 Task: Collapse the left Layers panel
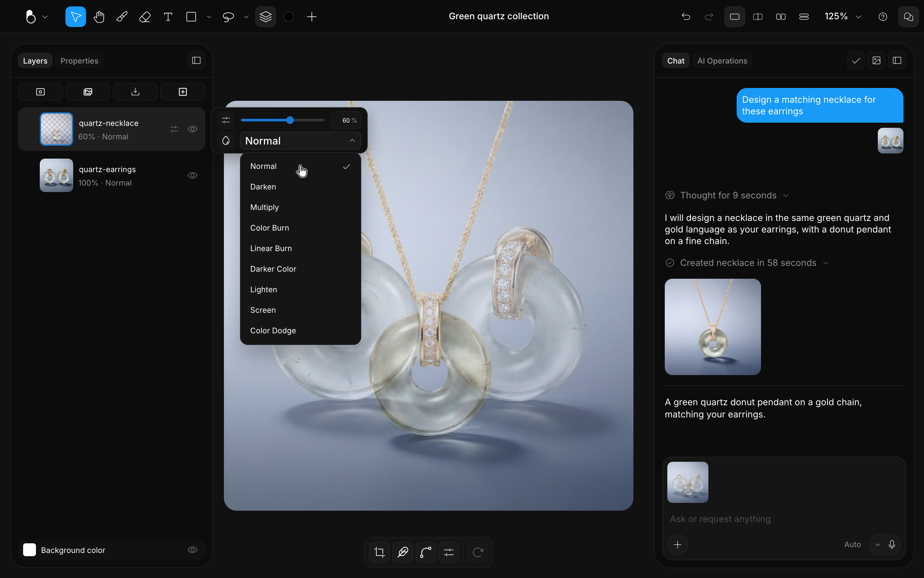pyautogui.click(x=196, y=60)
